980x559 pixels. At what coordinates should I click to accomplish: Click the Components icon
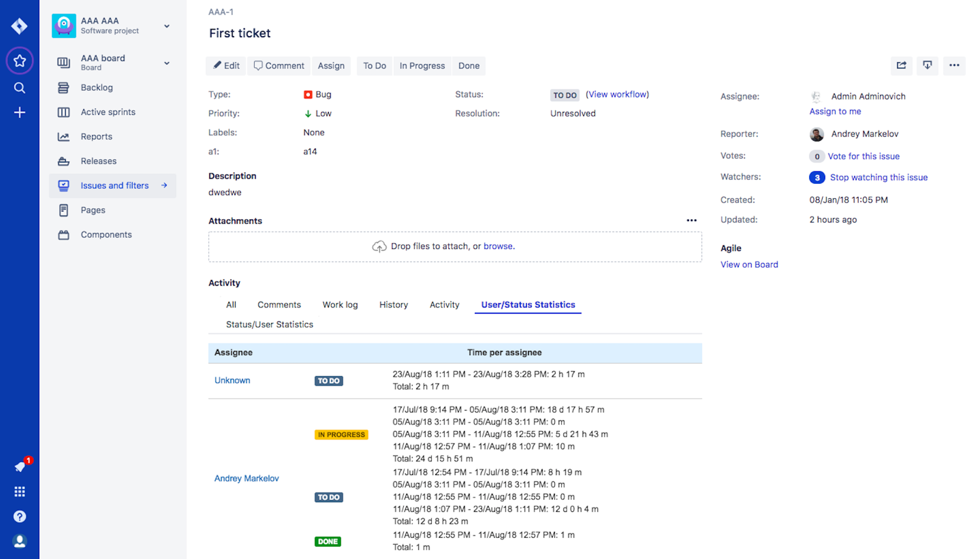tap(63, 235)
